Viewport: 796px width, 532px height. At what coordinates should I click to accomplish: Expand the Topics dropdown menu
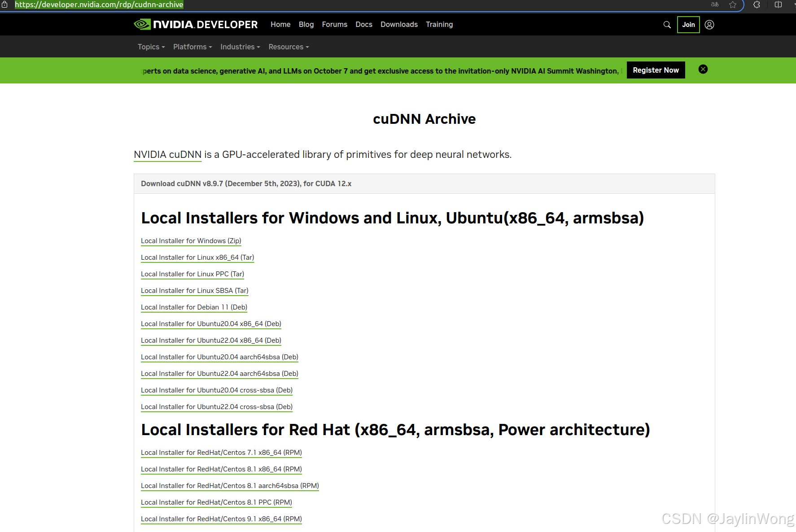[x=151, y=47]
